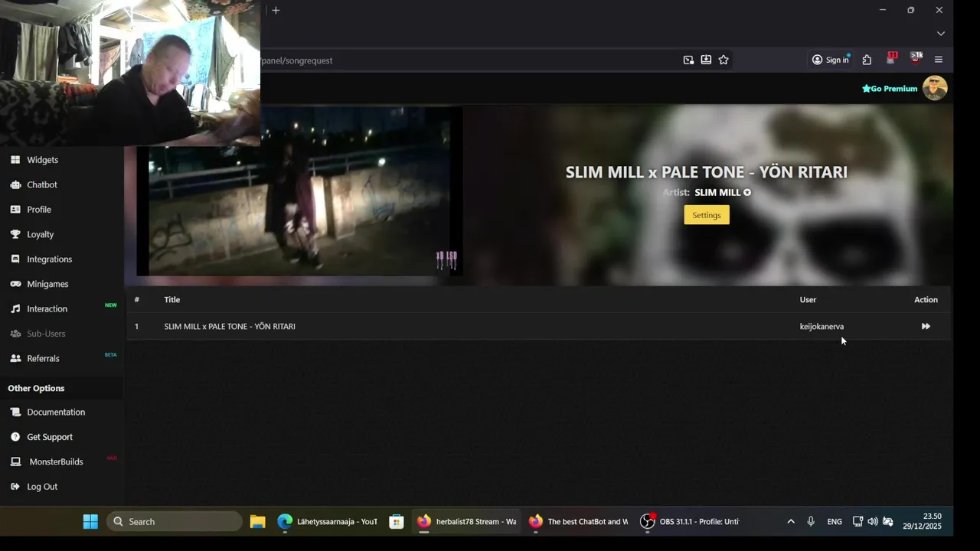Viewport: 980px width, 551px height.
Task: Open a new browser tab
Action: tap(276, 10)
